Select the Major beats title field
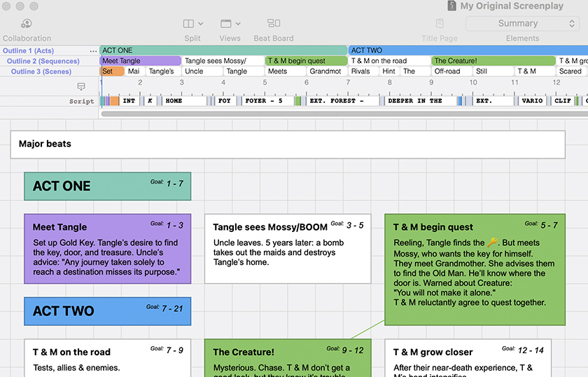This screenshot has width=588, height=377. pos(287,144)
